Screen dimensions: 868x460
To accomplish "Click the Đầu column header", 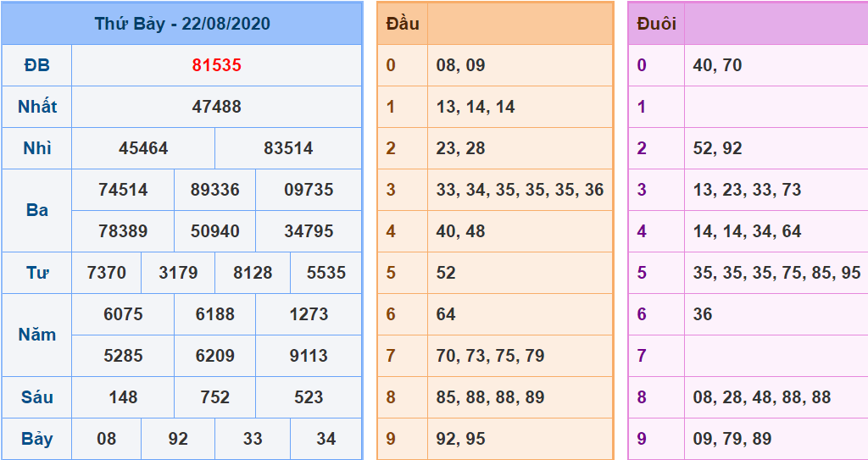I will 403,24.
